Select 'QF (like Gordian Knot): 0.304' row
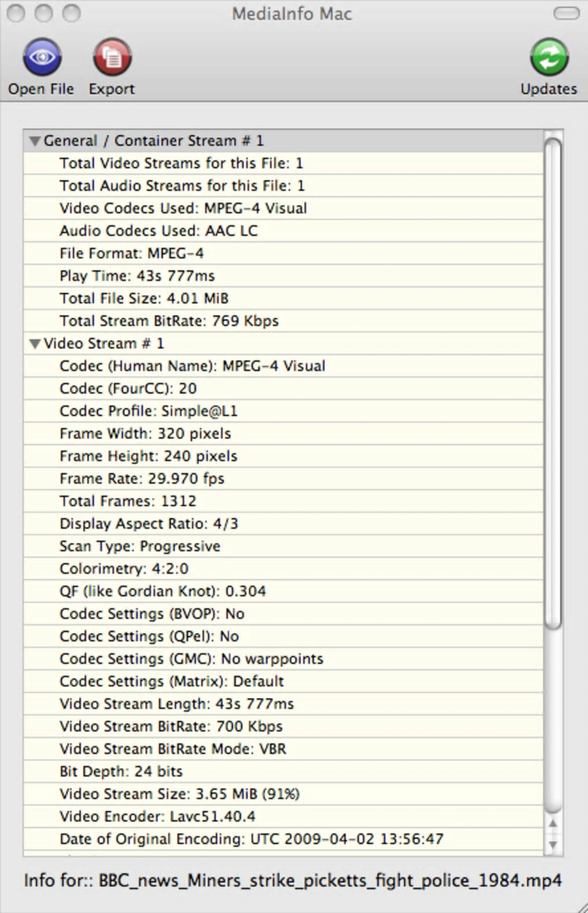This screenshot has width=588, height=913. [283, 591]
